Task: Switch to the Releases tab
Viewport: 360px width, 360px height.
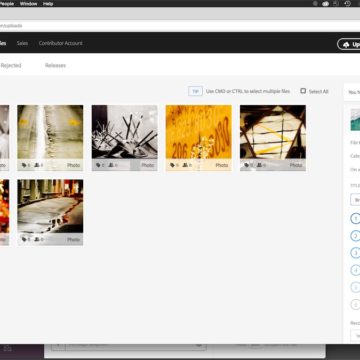Action: (55, 65)
